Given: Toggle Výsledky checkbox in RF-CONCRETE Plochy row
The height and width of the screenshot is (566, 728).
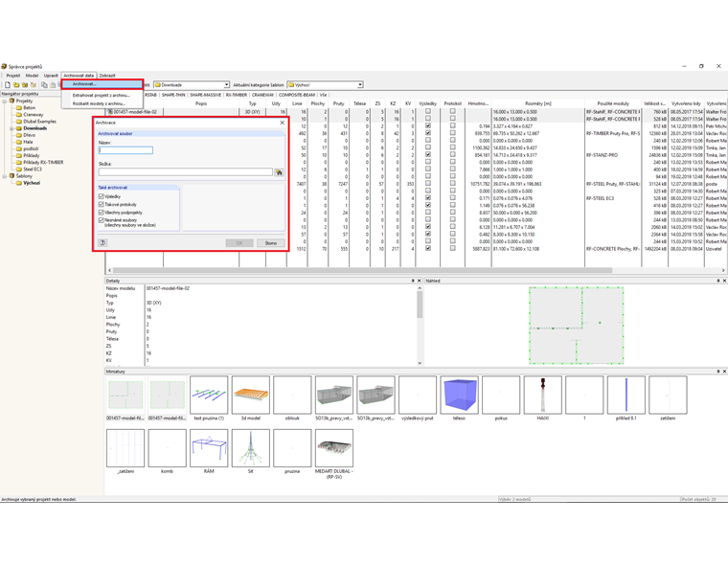Looking at the screenshot, I should click(x=428, y=248).
